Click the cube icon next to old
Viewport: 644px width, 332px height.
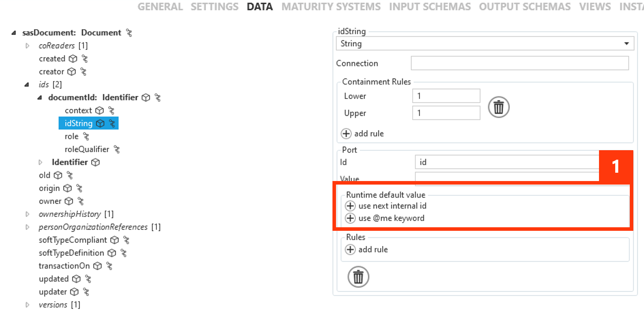click(x=58, y=175)
